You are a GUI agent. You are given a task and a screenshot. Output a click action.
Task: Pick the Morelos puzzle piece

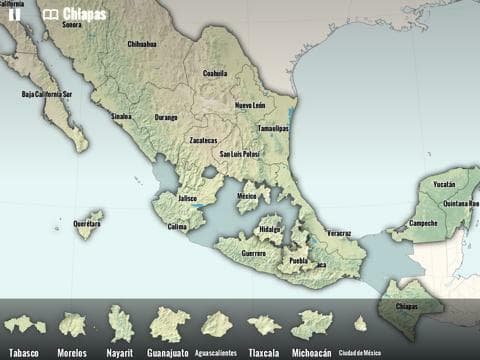(x=72, y=324)
